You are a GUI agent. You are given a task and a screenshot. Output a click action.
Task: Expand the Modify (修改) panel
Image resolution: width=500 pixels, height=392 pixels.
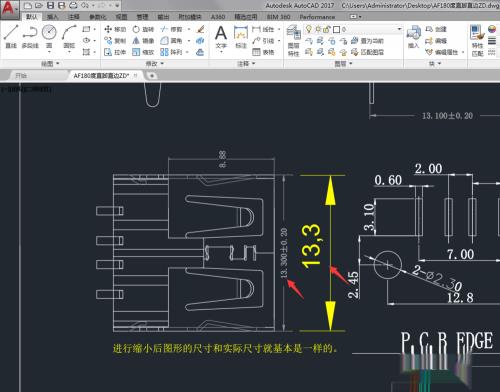[x=155, y=63]
